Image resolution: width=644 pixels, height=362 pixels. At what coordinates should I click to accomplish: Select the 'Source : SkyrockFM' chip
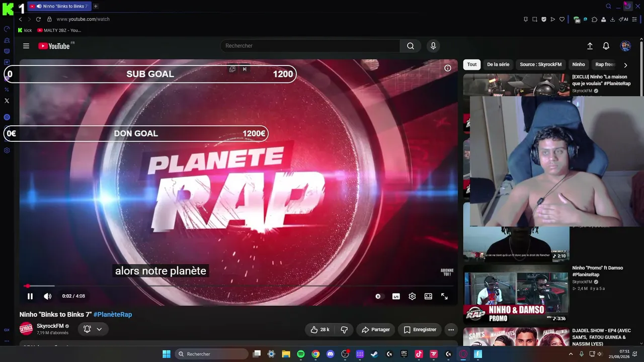pyautogui.click(x=541, y=64)
